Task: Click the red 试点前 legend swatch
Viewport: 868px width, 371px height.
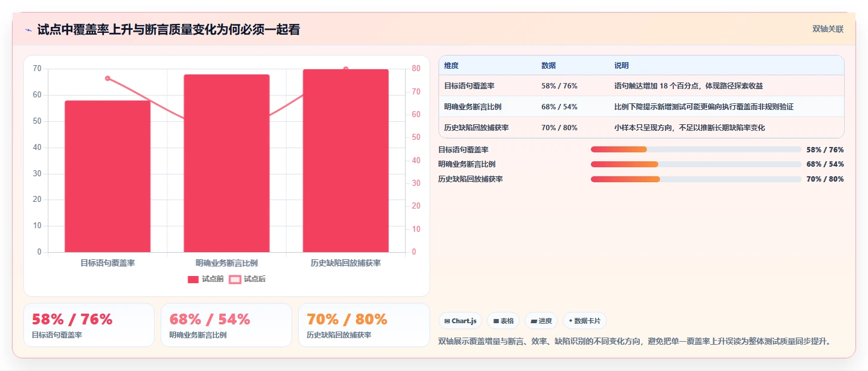Action: click(193, 279)
